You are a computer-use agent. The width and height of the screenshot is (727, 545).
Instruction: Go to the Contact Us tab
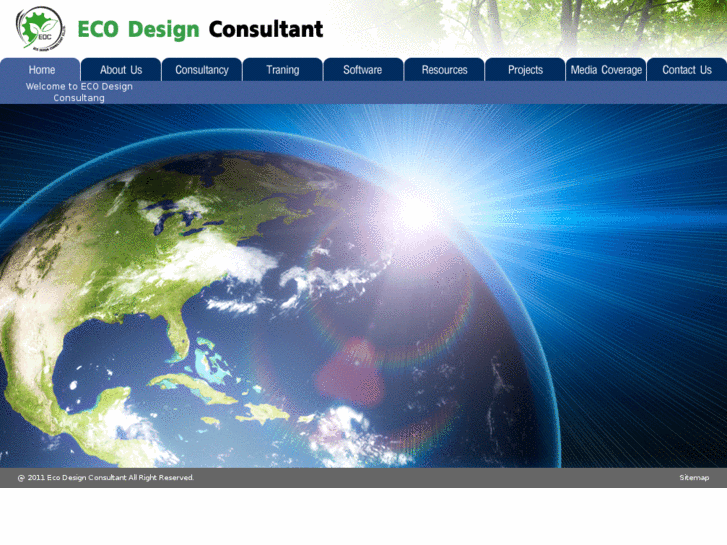[687, 70]
